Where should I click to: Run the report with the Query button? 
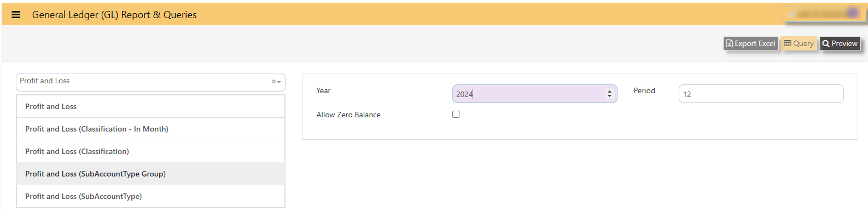coord(799,43)
